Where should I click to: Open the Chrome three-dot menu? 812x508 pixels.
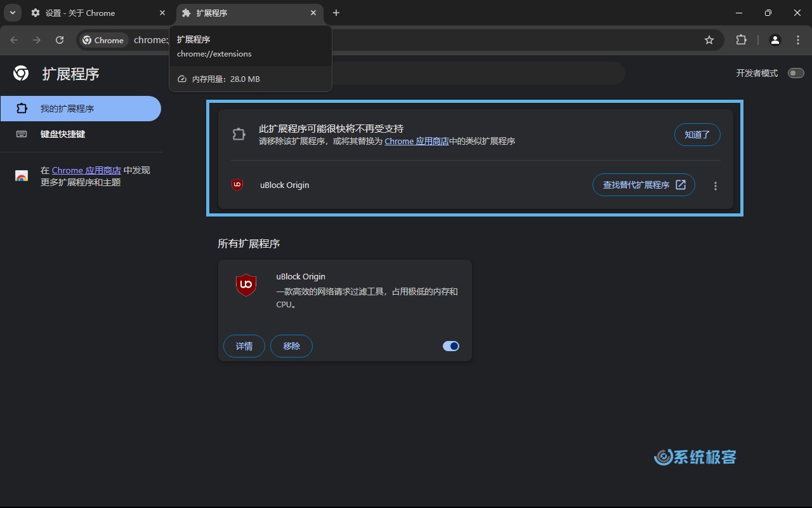coord(798,40)
